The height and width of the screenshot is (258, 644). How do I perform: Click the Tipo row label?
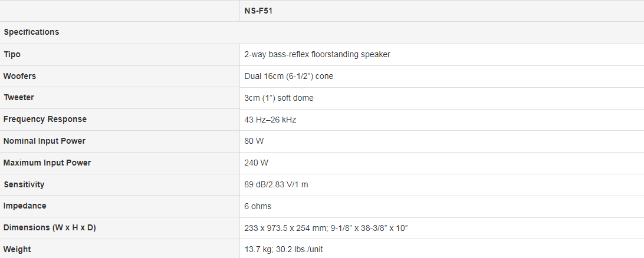coord(12,55)
